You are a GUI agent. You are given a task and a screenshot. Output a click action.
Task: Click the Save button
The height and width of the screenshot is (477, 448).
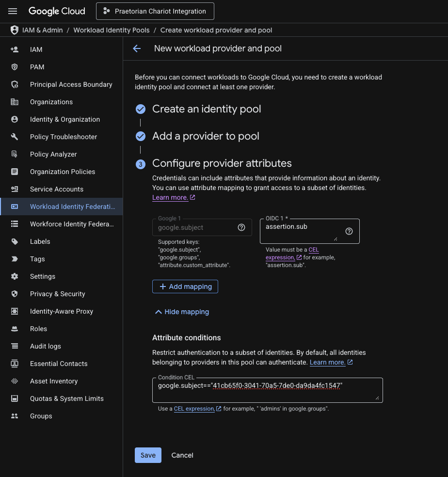pyautogui.click(x=148, y=455)
